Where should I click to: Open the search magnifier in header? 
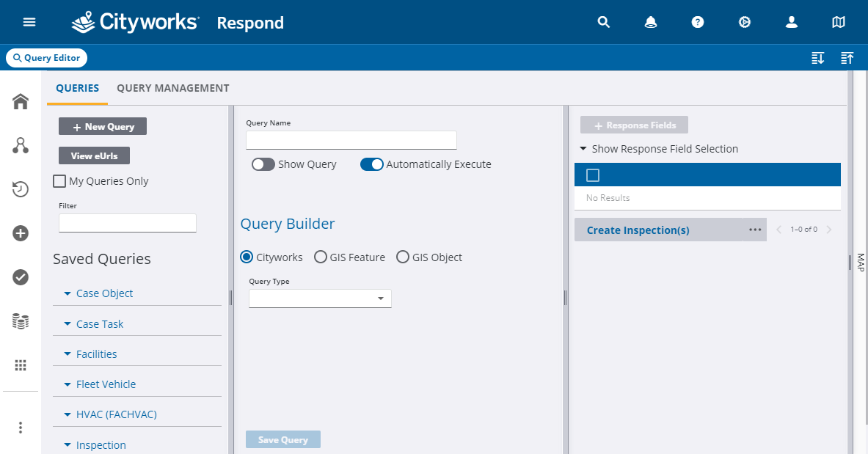point(603,22)
